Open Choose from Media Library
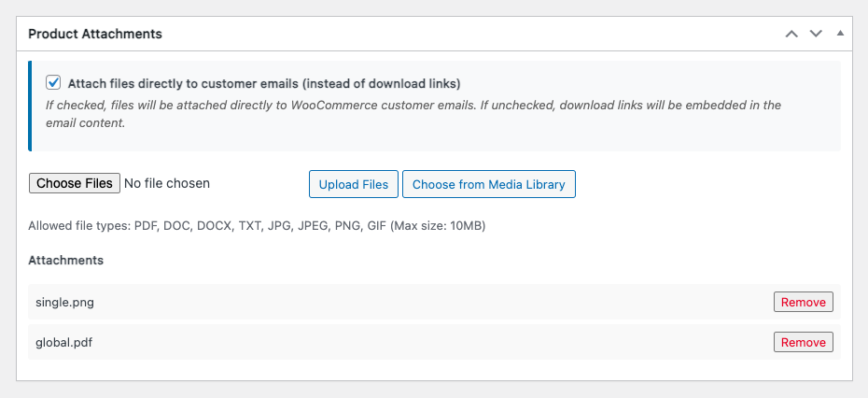The image size is (868, 398). 488,184
